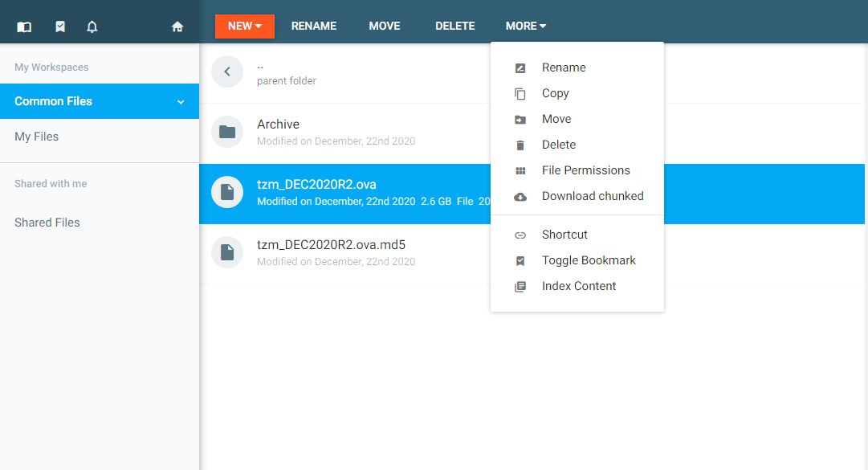Select Rename from the open menu
The height and width of the screenshot is (470, 868).
564,67
